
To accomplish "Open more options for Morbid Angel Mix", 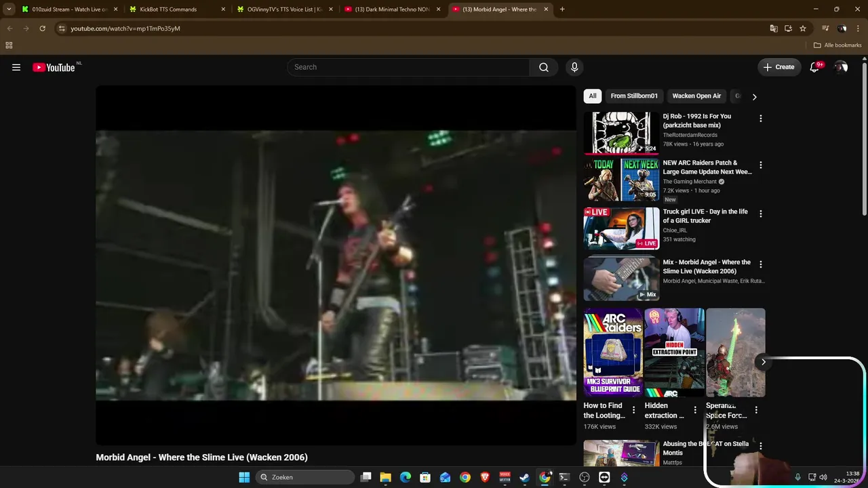I will tap(760, 264).
